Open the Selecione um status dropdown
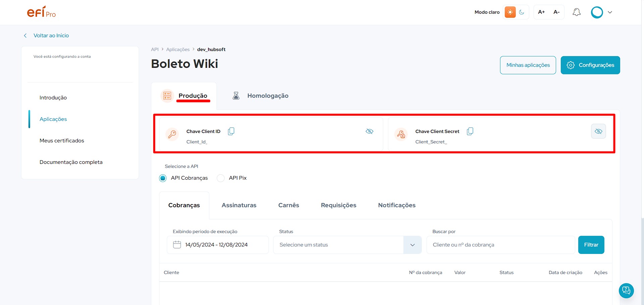Image resolution: width=644 pixels, height=305 pixels. (x=347, y=245)
